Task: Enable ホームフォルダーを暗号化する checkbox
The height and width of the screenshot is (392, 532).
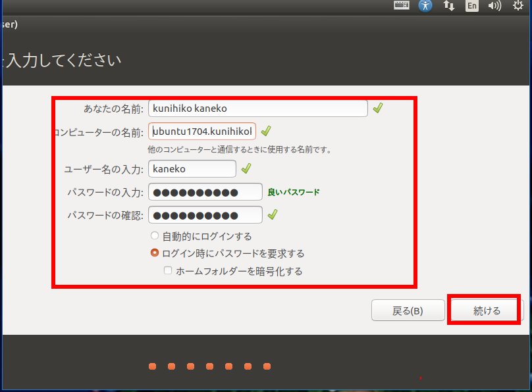Action: pos(168,270)
